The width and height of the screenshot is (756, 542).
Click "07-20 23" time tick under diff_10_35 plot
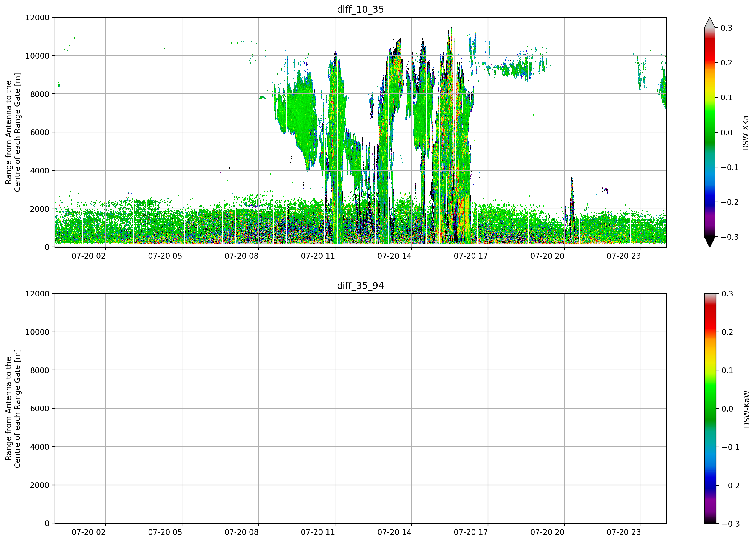(624, 256)
